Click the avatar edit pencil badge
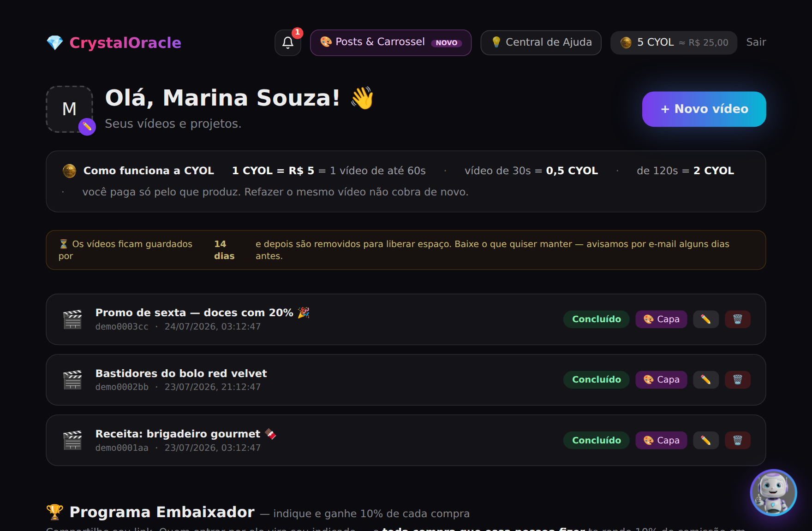This screenshot has height=531, width=812. 87,127
